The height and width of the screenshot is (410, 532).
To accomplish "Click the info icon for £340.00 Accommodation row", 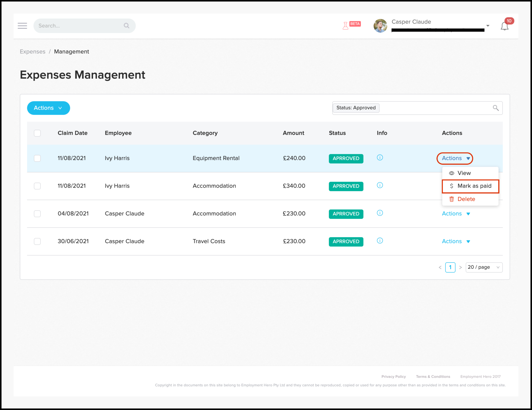I will (380, 185).
